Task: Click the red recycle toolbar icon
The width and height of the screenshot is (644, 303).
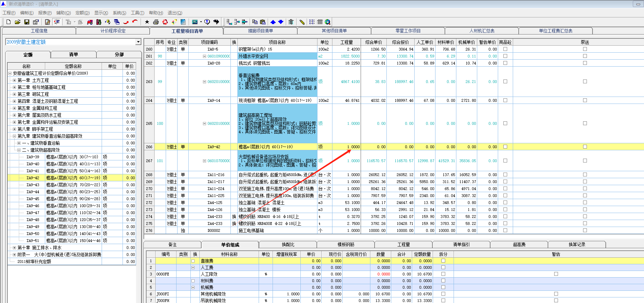Action: [x=165, y=22]
